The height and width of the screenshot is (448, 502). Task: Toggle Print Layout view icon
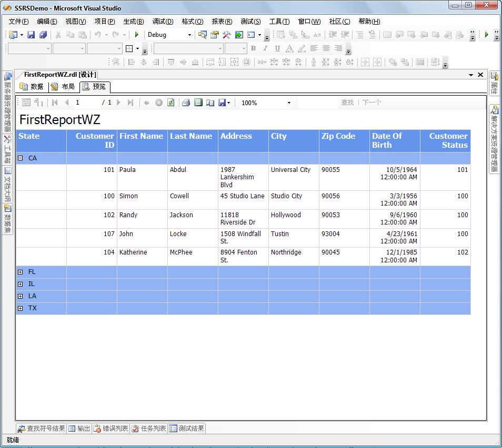[198, 103]
